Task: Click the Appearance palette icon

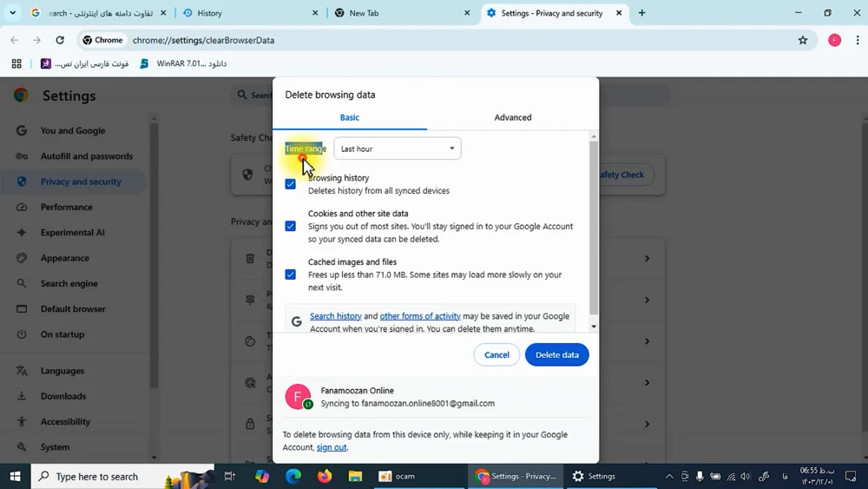Action: [x=22, y=258]
